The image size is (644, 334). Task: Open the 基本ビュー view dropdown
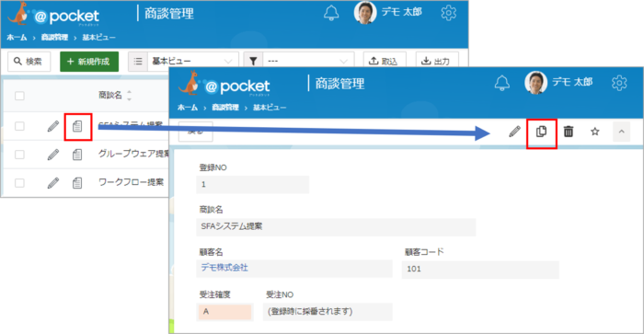192,62
